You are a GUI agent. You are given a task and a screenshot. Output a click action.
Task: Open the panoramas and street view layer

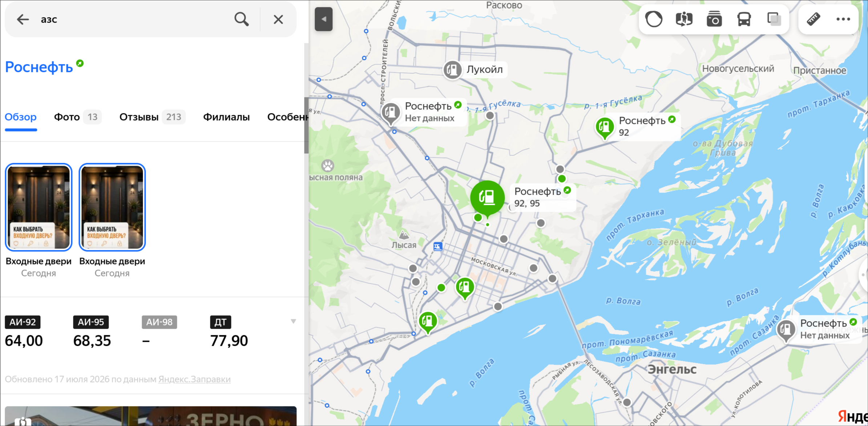(x=684, y=19)
